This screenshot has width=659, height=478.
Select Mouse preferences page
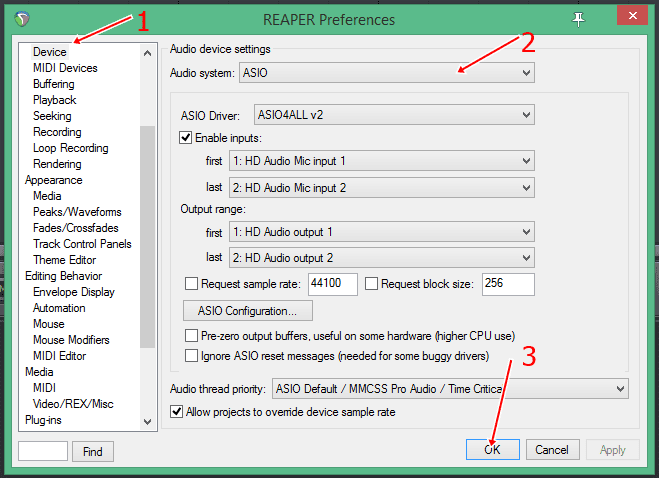pos(49,323)
